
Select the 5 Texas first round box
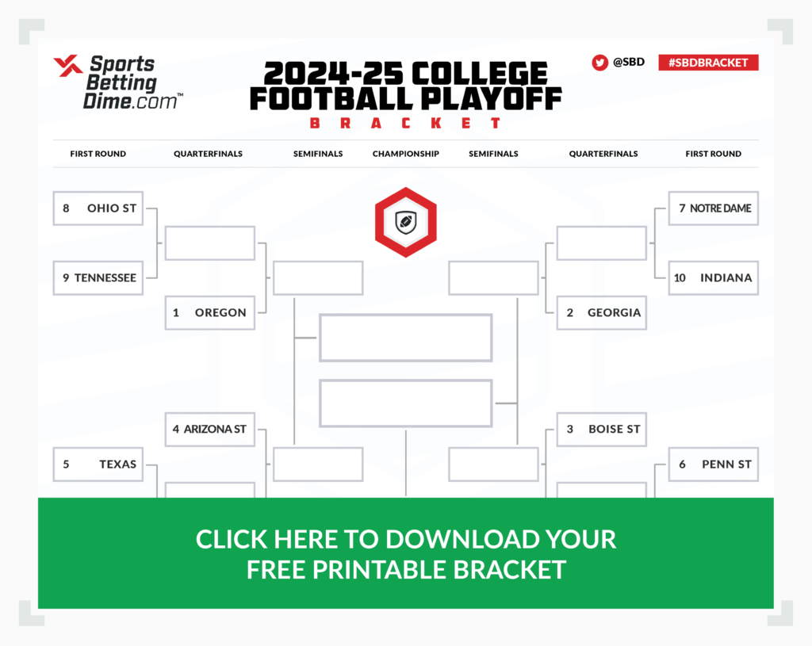click(98, 464)
